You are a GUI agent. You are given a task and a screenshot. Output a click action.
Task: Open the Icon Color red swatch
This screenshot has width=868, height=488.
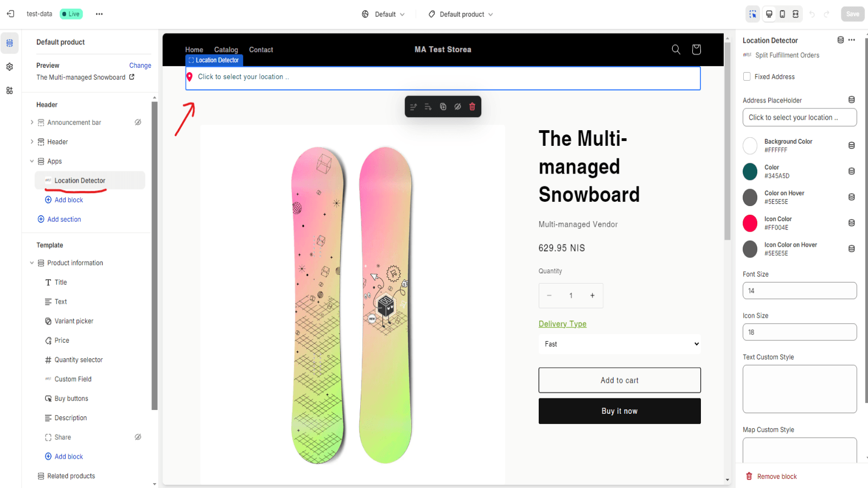(x=750, y=223)
